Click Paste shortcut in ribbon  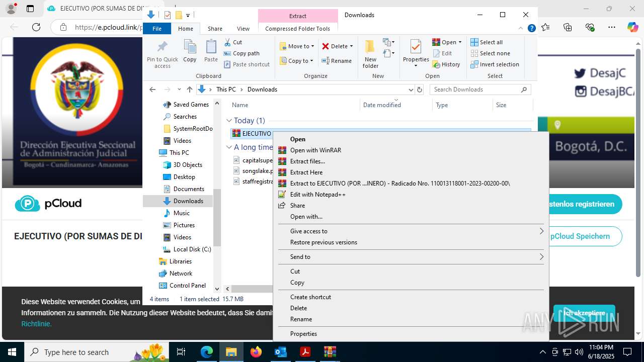point(247,64)
